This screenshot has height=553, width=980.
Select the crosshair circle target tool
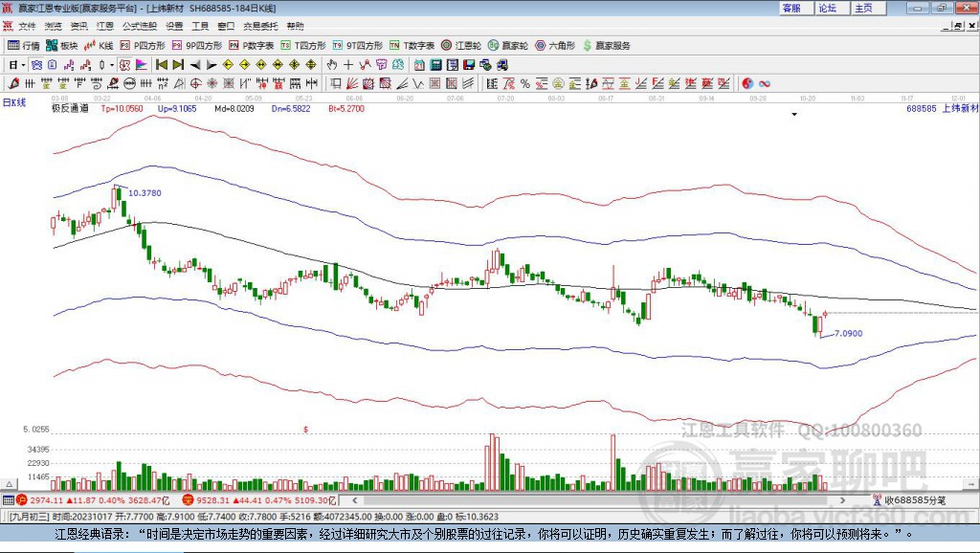tap(195, 83)
